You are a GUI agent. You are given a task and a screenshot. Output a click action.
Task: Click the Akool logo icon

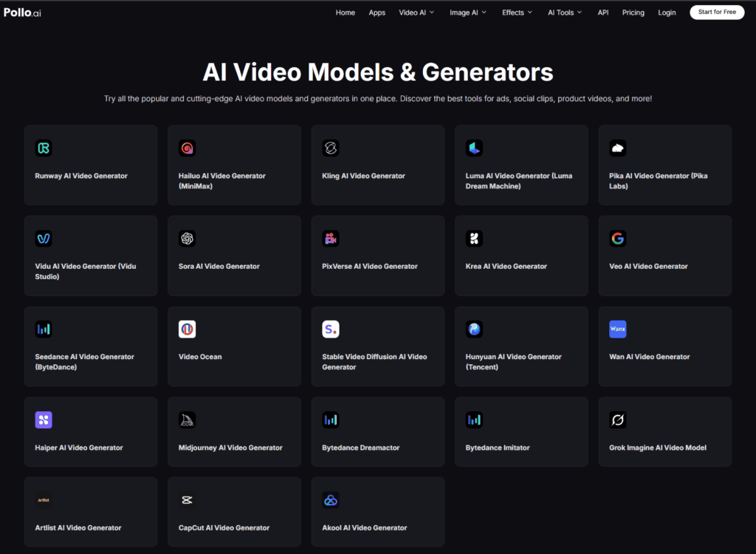point(331,500)
